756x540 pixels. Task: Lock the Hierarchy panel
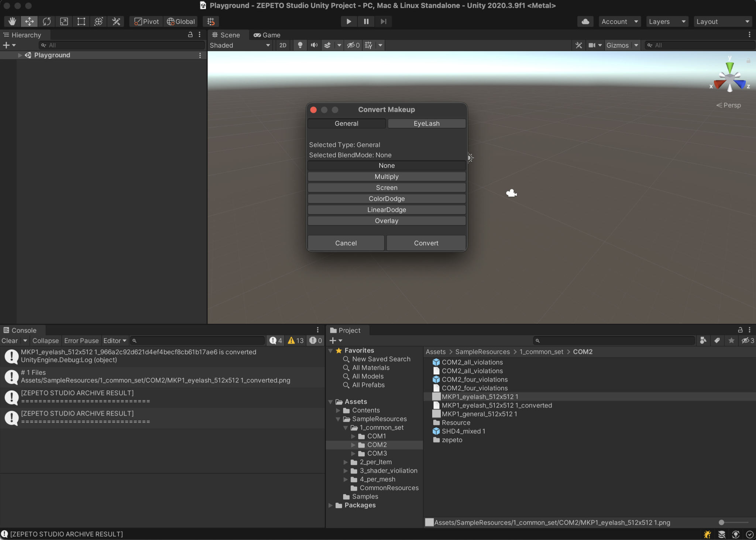tap(190, 35)
